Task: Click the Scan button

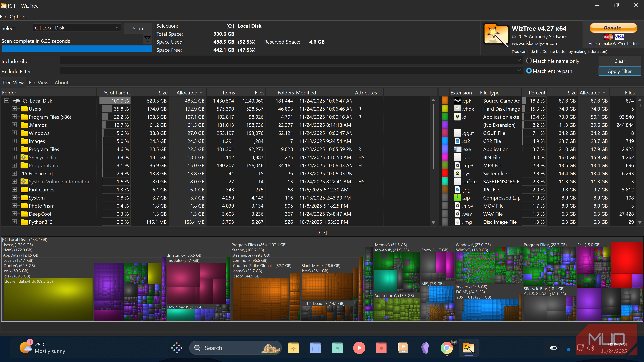Action: pos(138,28)
